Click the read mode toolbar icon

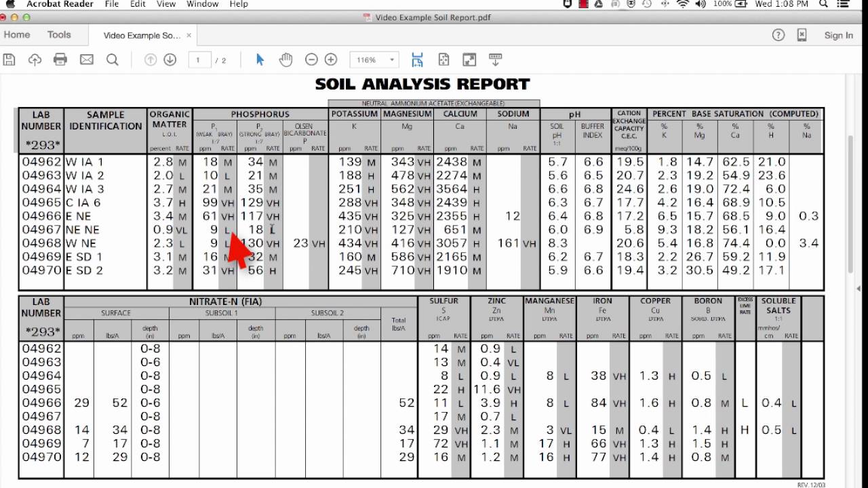click(x=495, y=60)
